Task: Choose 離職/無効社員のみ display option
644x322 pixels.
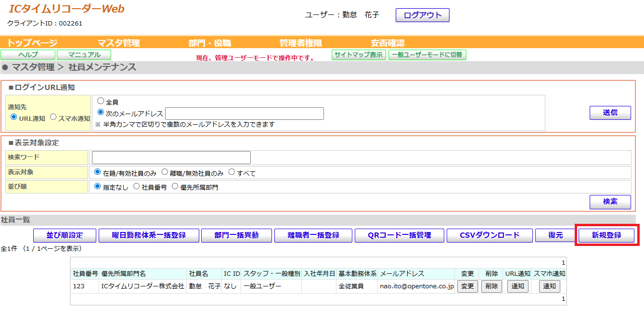Action: tap(165, 172)
